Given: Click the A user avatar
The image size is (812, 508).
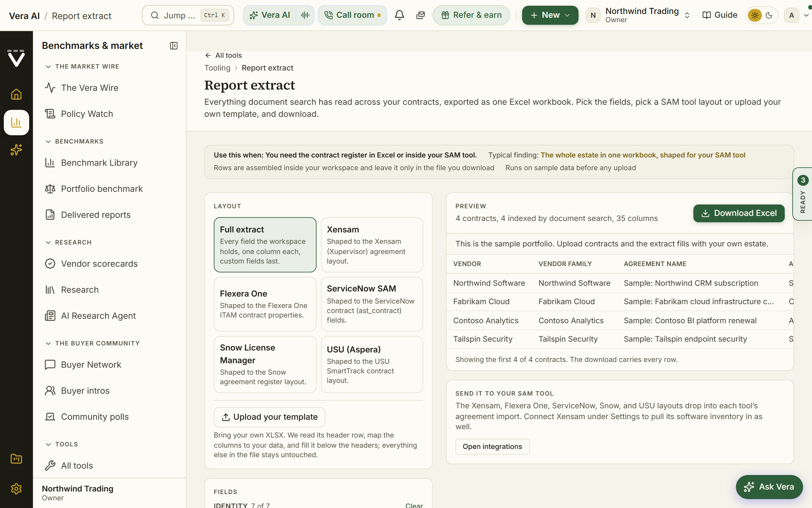Looking at the screenshot, I should 791,15.
